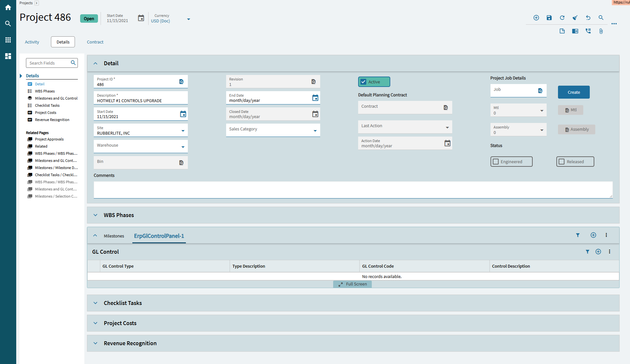630x364 pixels.
Task: Check the Engineered checkbox
Action: pos(496,162)
